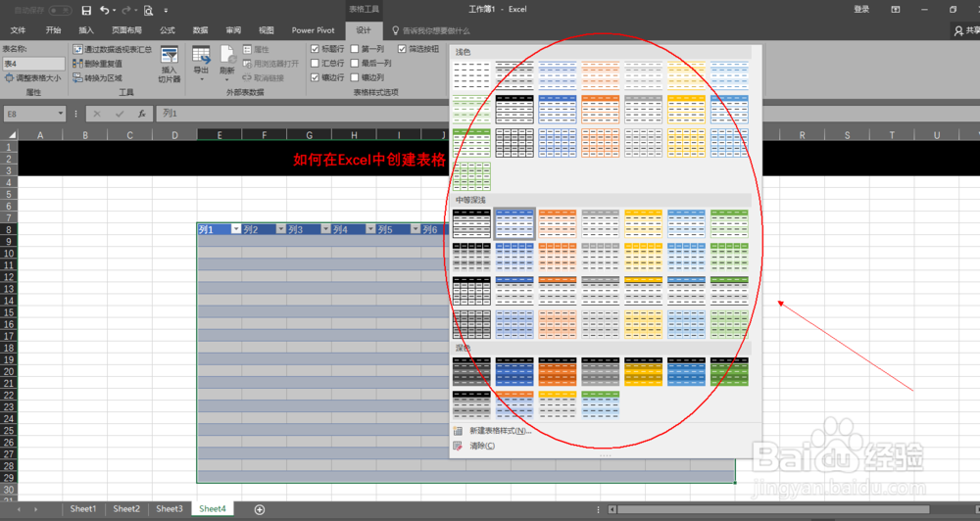This screenshot has height=521, width=980.
Task: Check the 汇总行 total row checkbox
Action: point(315,63)
